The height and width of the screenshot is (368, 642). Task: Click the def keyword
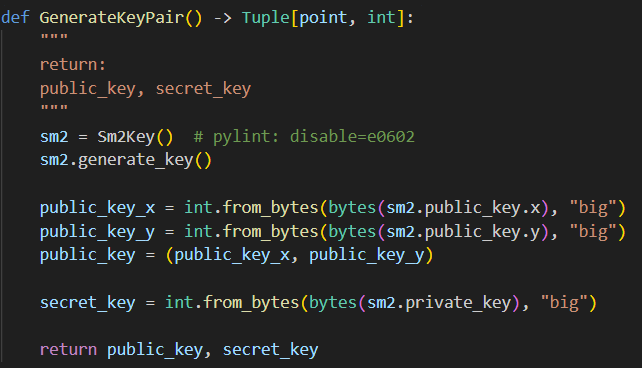(x=15, y=18)
